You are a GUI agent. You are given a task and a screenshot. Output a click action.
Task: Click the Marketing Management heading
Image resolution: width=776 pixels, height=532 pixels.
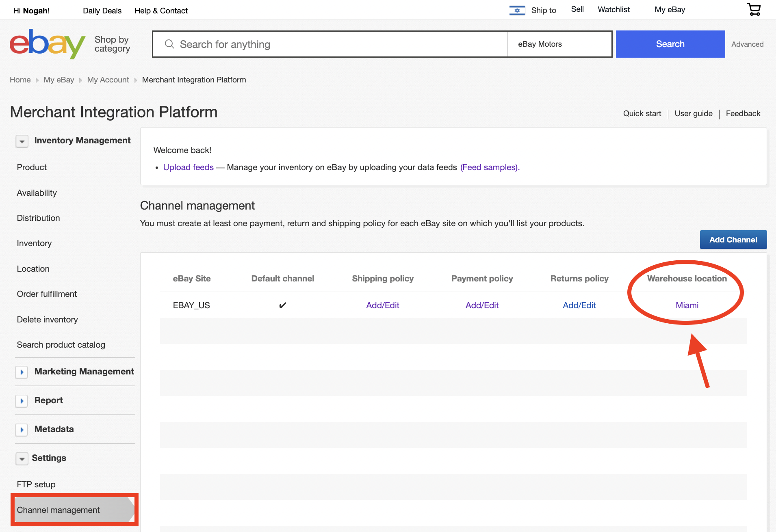click(84, 372)
